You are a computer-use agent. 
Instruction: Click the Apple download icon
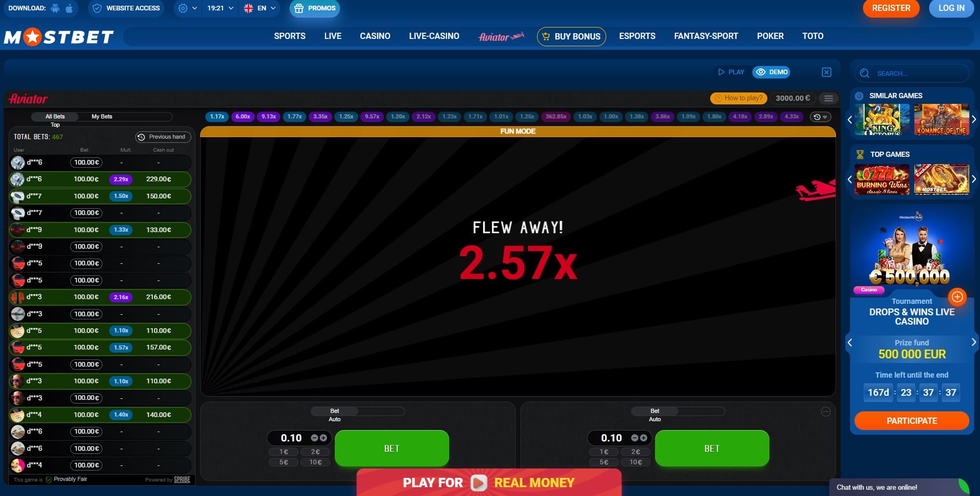pos(69,8)
